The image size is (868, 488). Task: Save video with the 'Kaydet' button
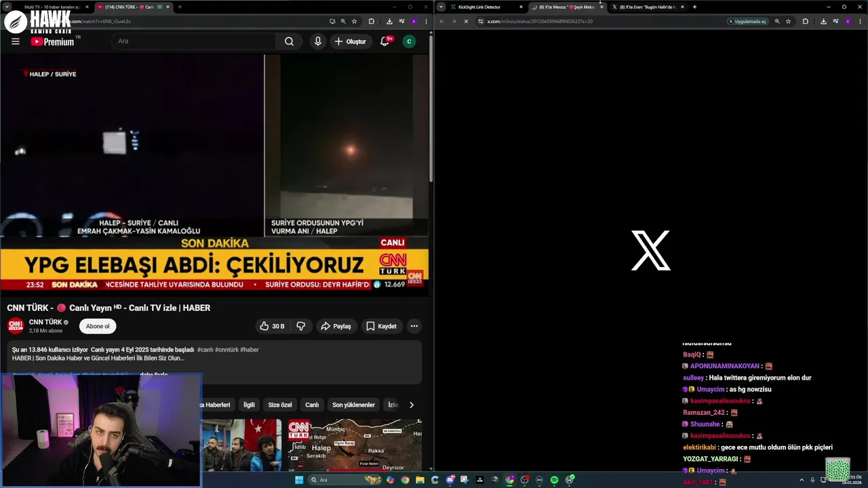381,326
